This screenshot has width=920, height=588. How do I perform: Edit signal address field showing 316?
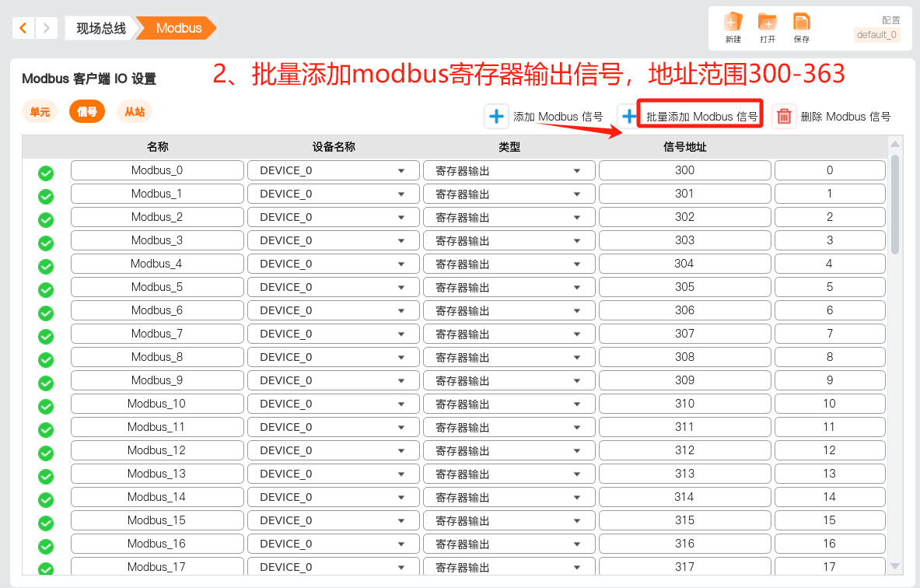pos(684,544)
